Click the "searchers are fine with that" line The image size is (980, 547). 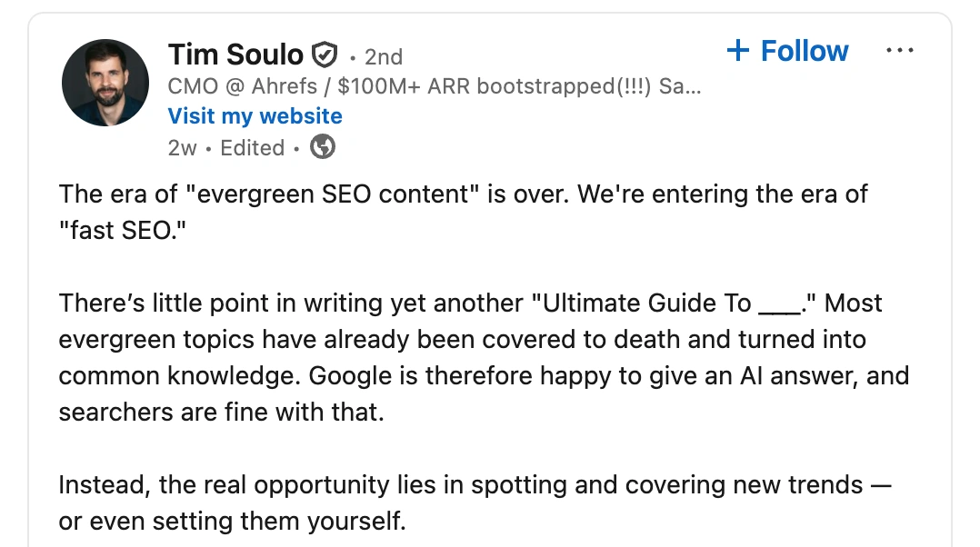point(222,412)
